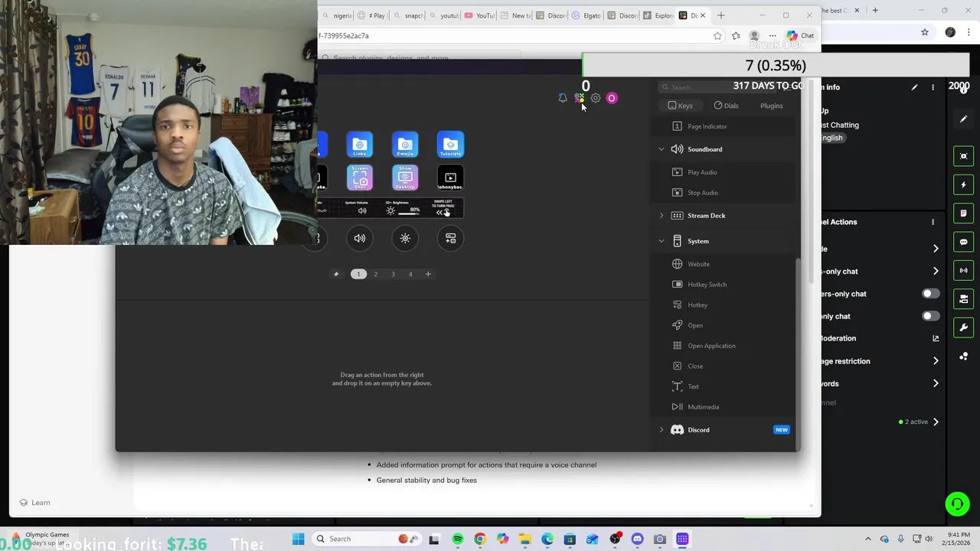Click the Learn link
The height and width of the screenshot is (551, 980).
(34, 503)
